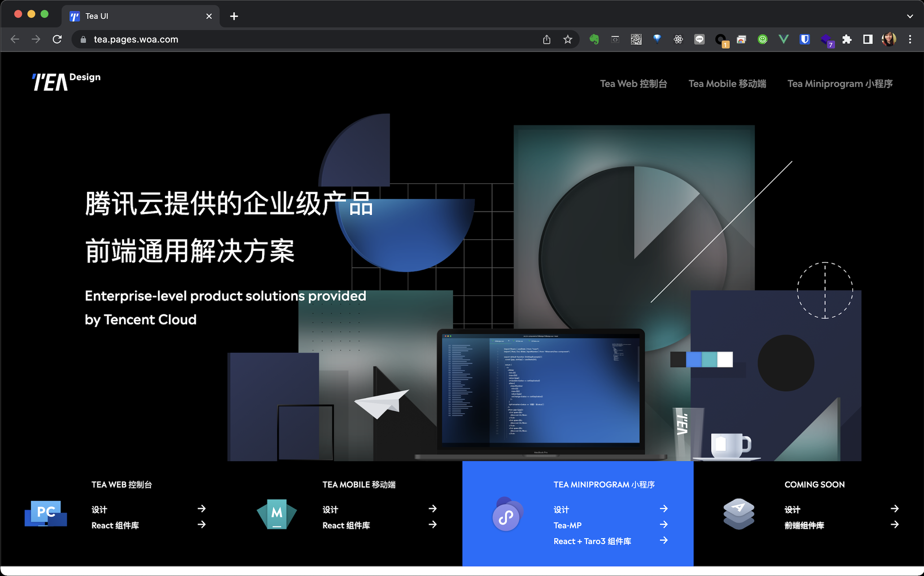Click the Bitwarden shield extension icon
Image resolution: width=924 pixels, height=576 pixels.
tap(805, 39)
